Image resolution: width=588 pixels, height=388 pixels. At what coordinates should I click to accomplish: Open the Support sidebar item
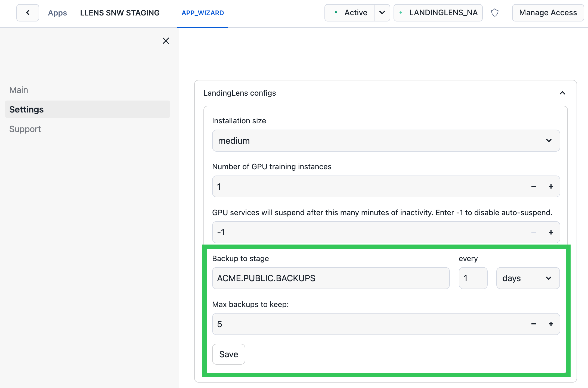click(25, 129)
